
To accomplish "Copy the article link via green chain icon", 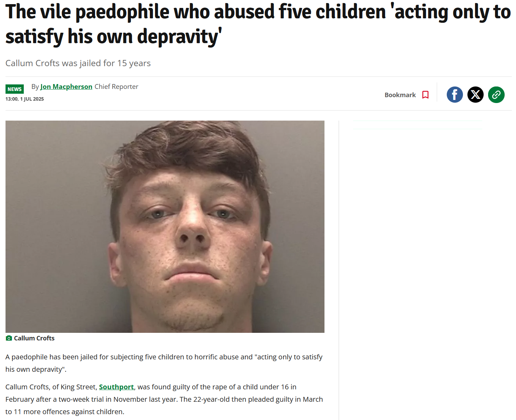I will click(496, 94).
